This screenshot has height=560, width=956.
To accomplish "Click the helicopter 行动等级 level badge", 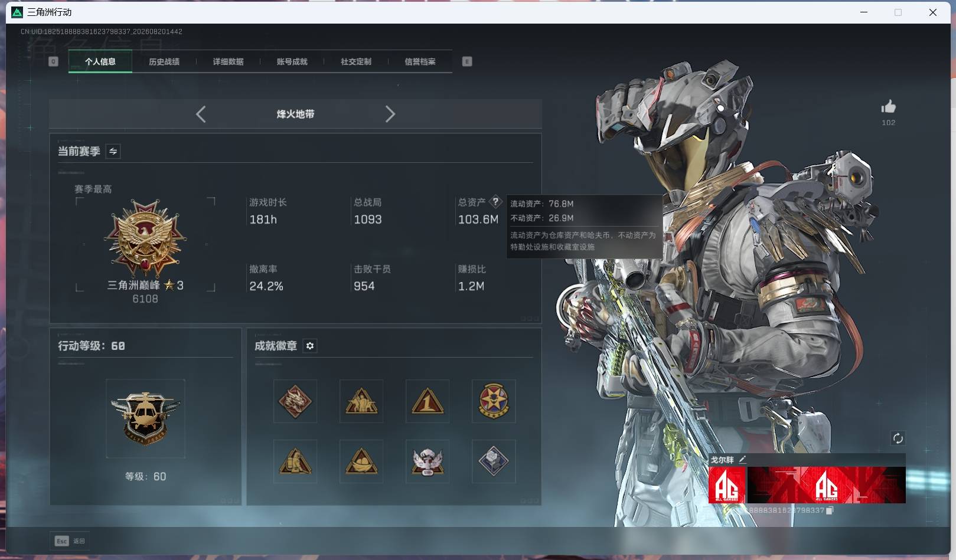I will click(145, 418).
